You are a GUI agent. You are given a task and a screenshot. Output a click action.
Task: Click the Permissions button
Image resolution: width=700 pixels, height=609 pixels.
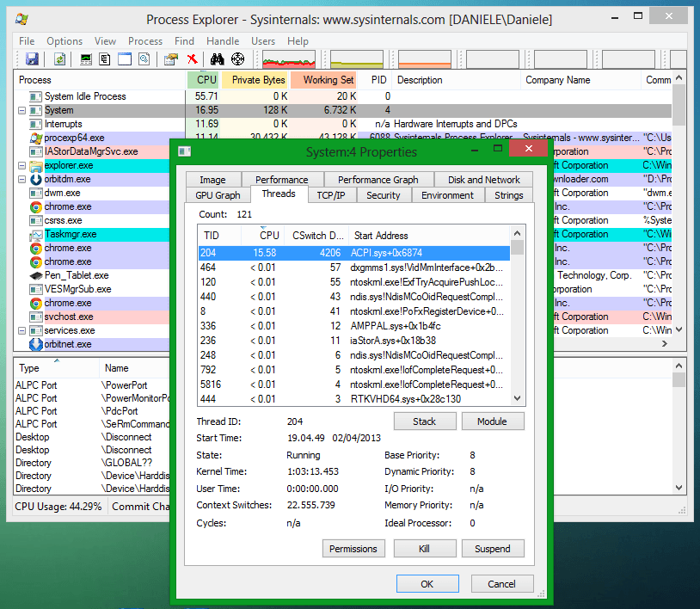(353, 548)
